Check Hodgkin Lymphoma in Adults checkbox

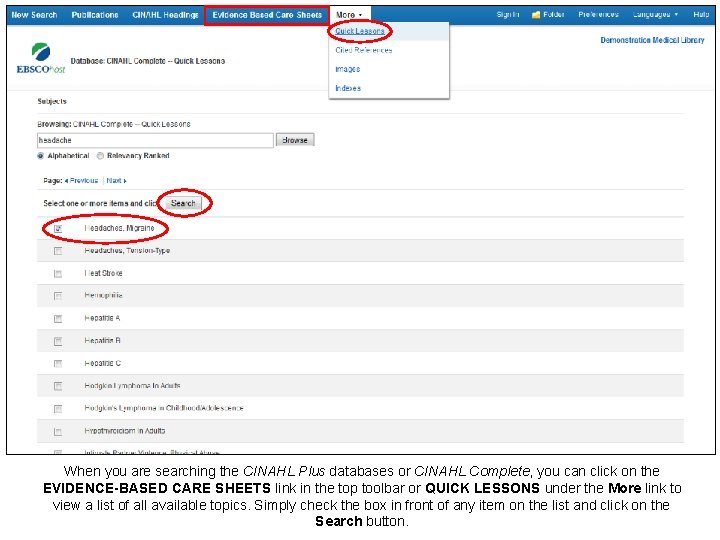(x=58, y=386)
